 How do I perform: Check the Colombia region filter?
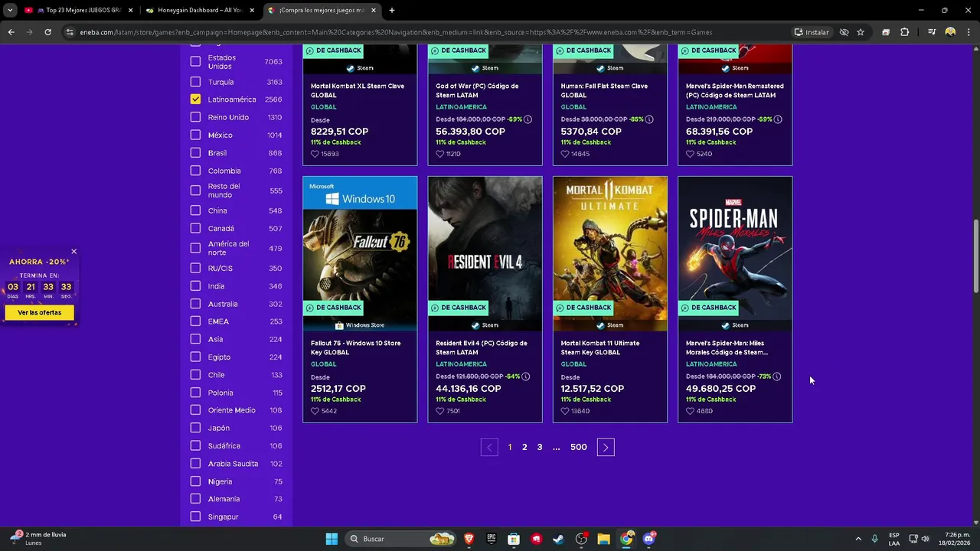click(x=195, y=171)
